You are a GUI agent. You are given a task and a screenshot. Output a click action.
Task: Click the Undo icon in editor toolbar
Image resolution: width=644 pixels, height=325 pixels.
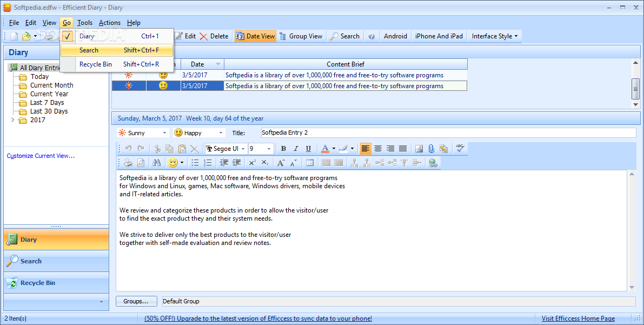click(129, 149)
